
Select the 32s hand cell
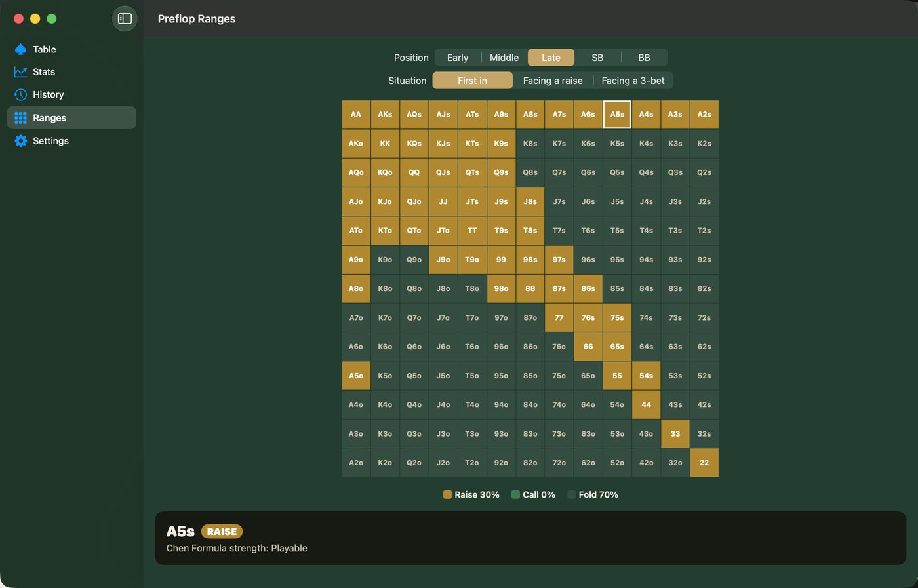tap(704, 434)
